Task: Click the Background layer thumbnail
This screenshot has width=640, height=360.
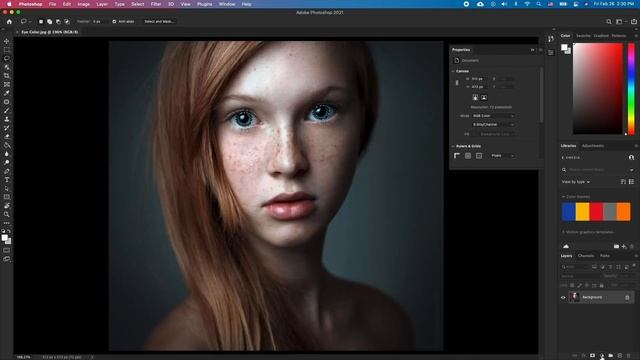Action: [574, 297]
